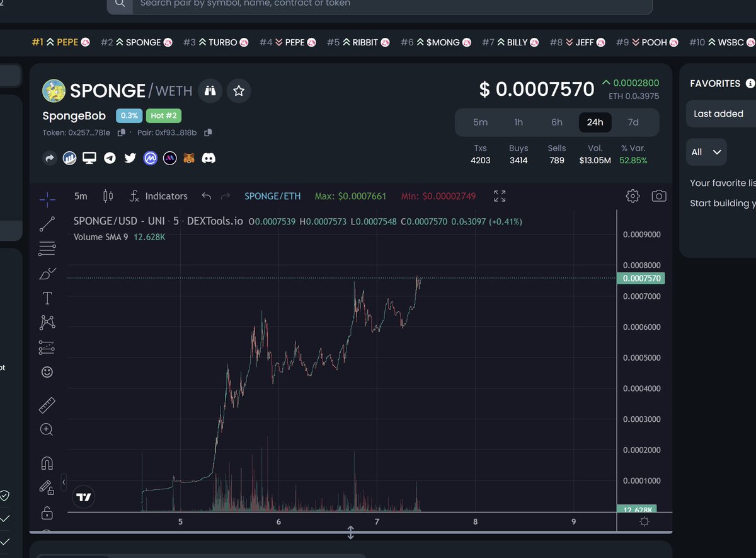Open the chart patterns tool

coord(47,322)
